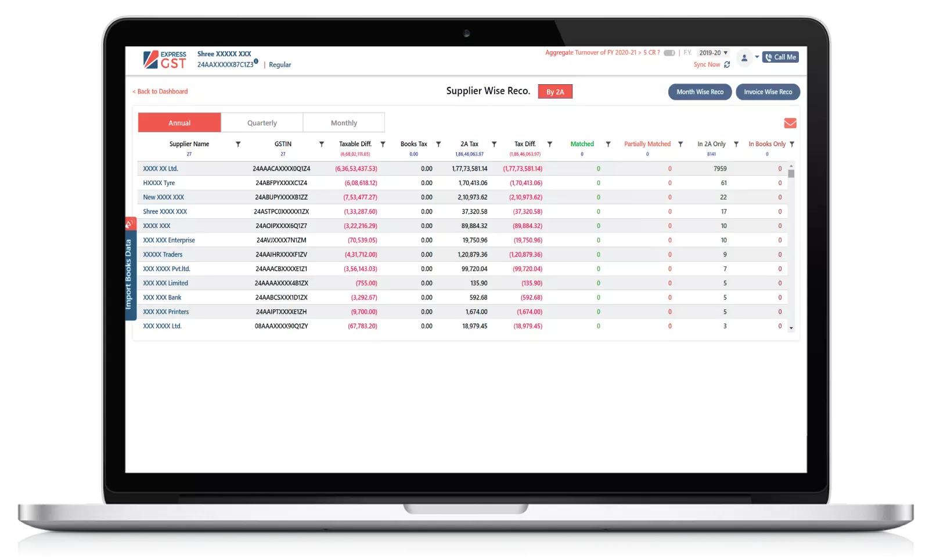The height and width of the screenshot is (560, 929).
Task: Select the Monthly tab
Action: [344, 123]
